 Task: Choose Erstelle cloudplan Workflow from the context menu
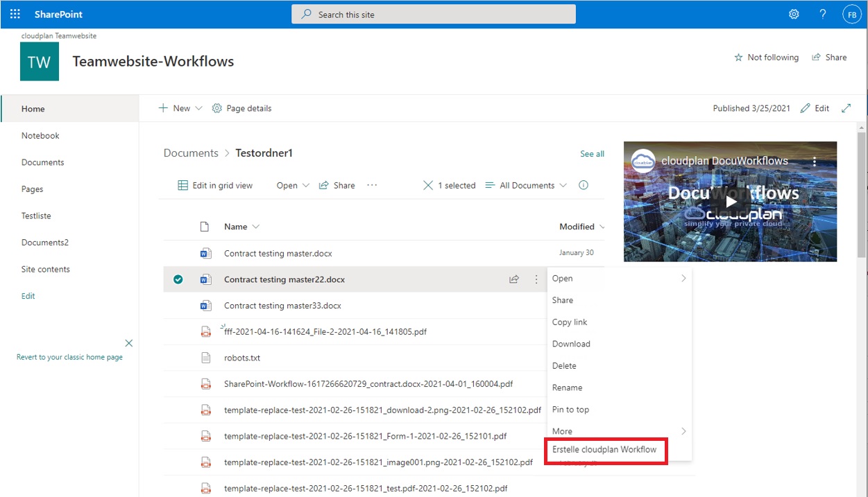click(x=605, y=450)
